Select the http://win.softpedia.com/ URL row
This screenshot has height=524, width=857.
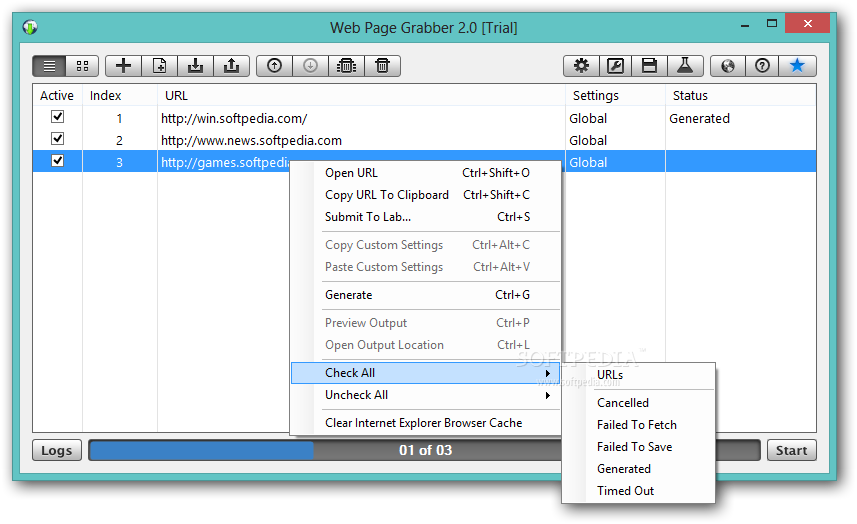point(234,119)
